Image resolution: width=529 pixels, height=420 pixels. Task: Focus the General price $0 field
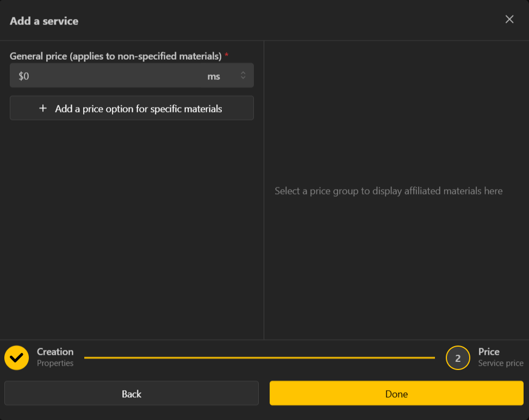[109, 76]
